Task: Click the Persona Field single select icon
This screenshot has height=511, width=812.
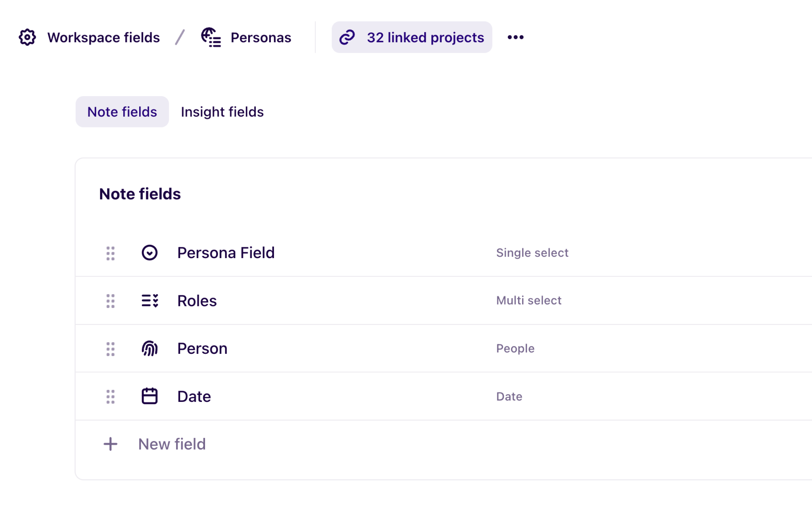Action: pos(149,253)
